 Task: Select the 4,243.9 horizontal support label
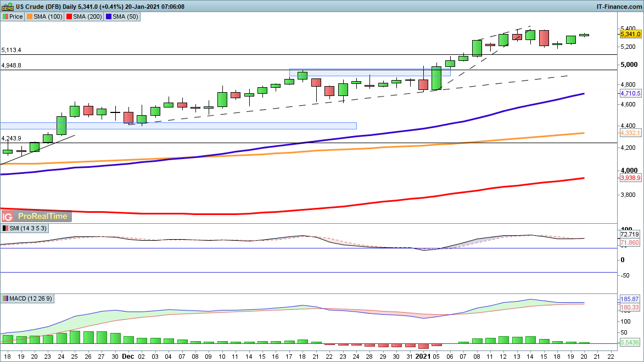12,138
